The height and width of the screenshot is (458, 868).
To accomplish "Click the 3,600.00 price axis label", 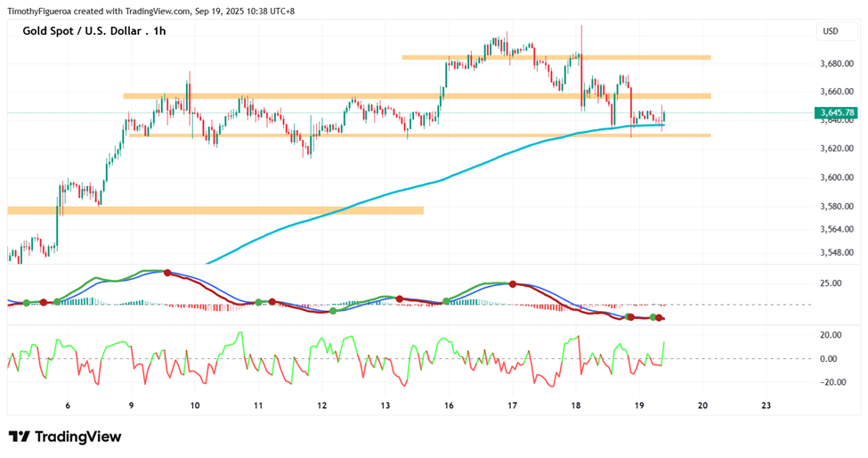I will 837,177.
